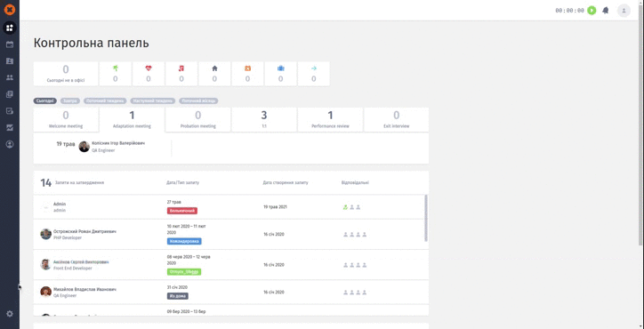Click the dark 'Из дома' request tag

tap(177, 296)
